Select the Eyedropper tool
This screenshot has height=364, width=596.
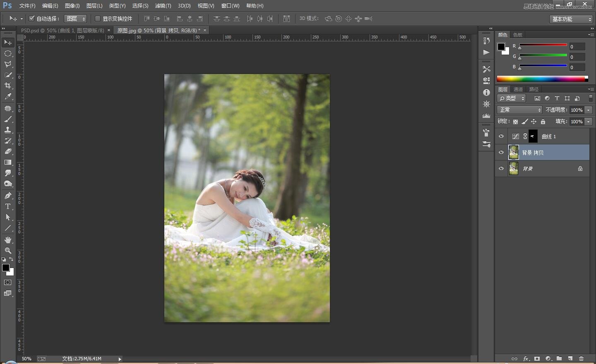point(8,97)
